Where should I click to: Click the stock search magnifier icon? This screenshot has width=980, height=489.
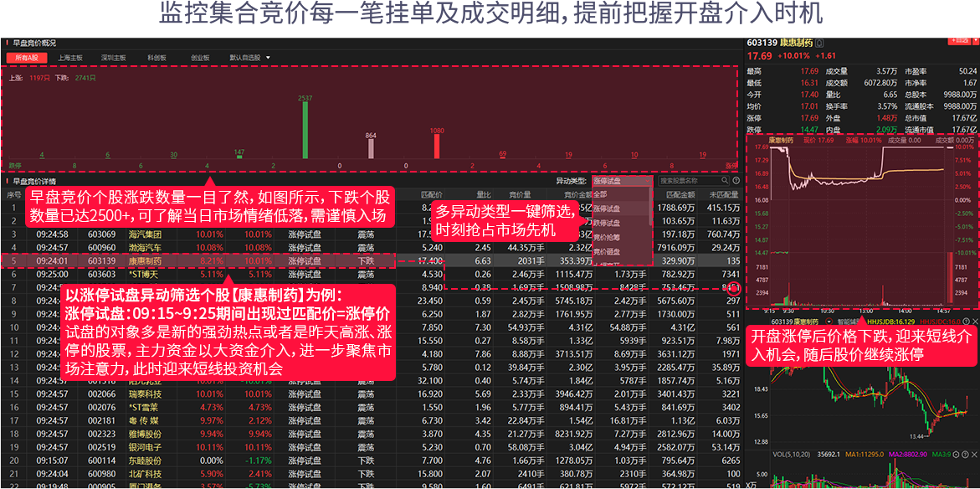(726, 181)
